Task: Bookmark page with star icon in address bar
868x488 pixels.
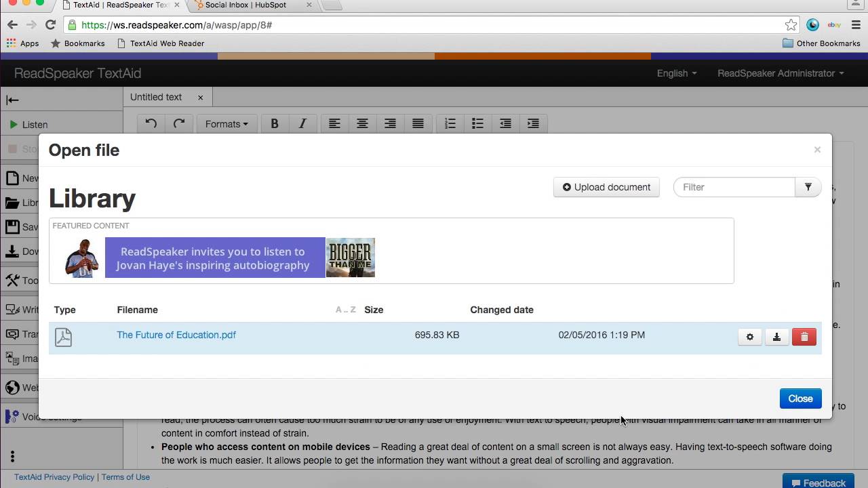Action: tap(791, 25)
